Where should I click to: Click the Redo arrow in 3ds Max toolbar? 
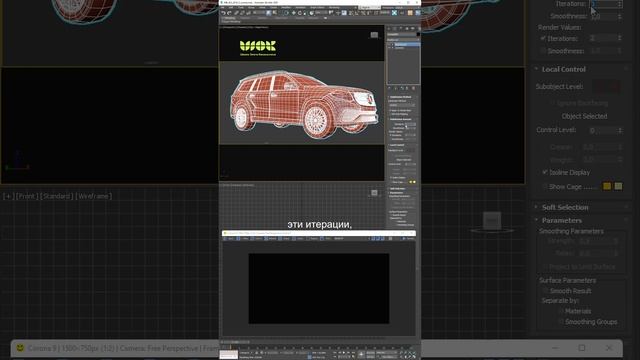[x=229, y=13]
